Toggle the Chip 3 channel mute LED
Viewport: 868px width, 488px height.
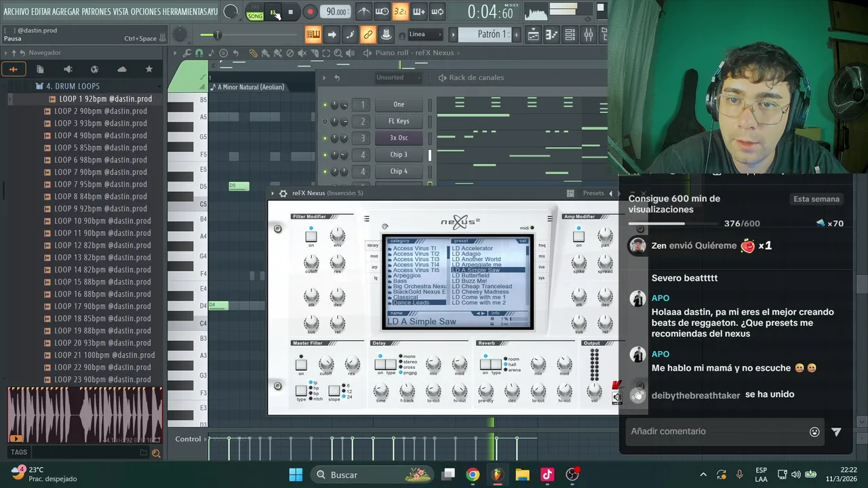coord(325,155)
